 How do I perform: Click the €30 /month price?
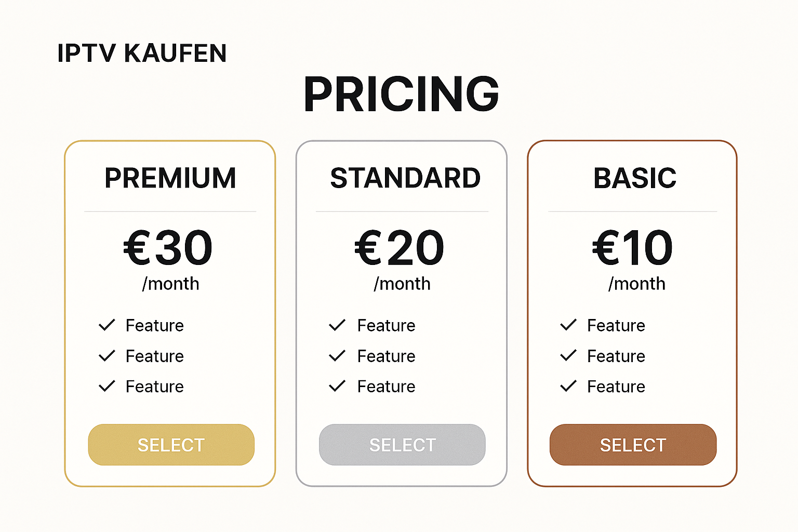pos(168,260)
